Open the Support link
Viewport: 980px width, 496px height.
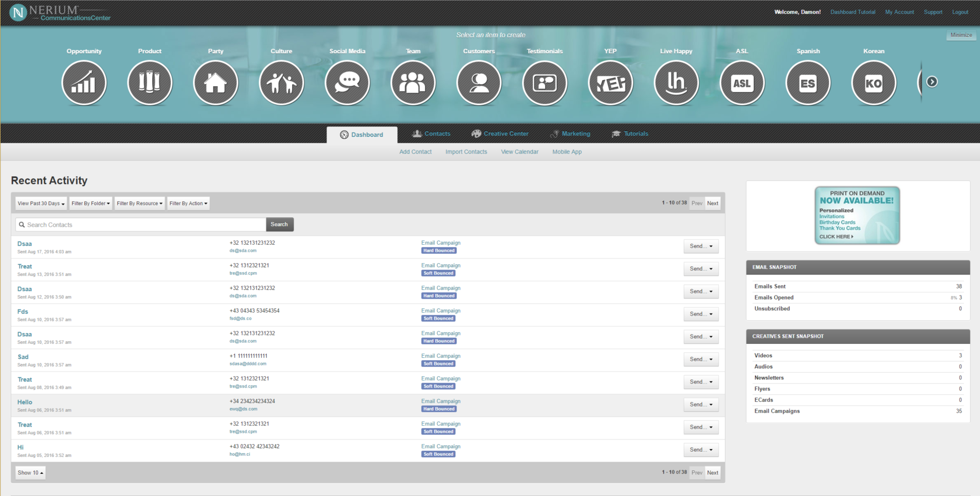(933, 12)
